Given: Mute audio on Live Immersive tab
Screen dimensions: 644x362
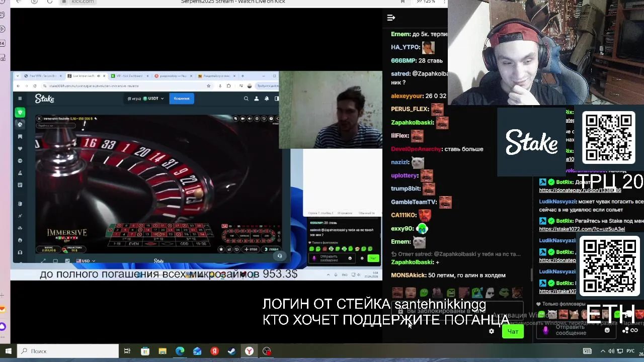Looking at the screenshot, I should pyautogui.click(x=98, y=76).
